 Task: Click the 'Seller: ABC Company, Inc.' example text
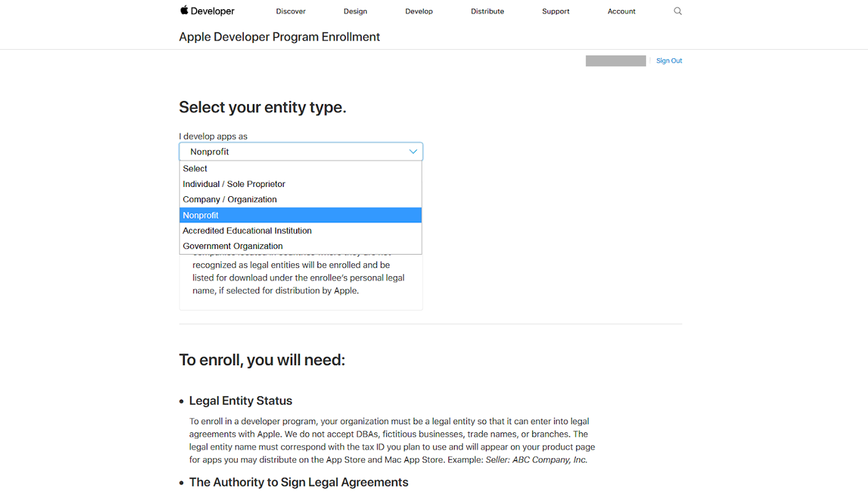click(x=536, y=460)
